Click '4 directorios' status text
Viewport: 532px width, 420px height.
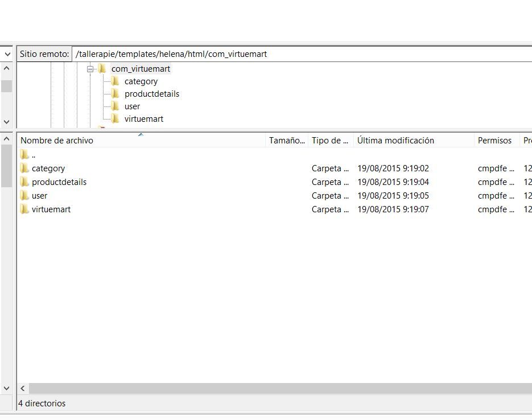(42, 403)
